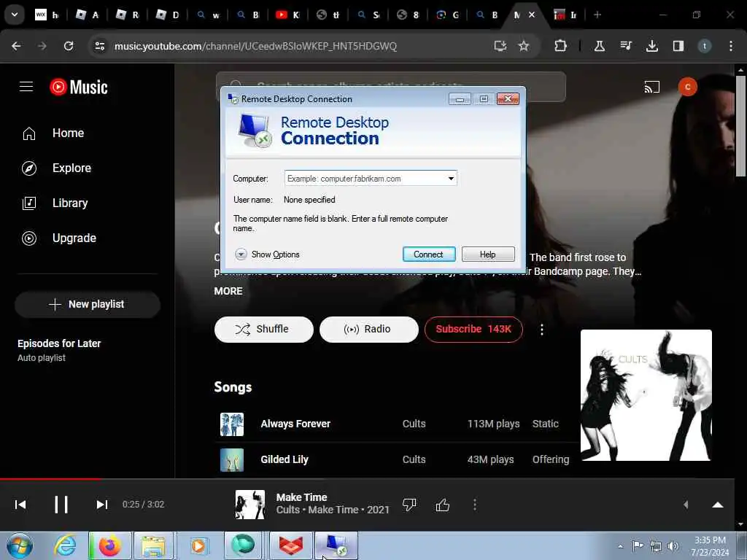Bookmark this page with the star

point(524,46)
